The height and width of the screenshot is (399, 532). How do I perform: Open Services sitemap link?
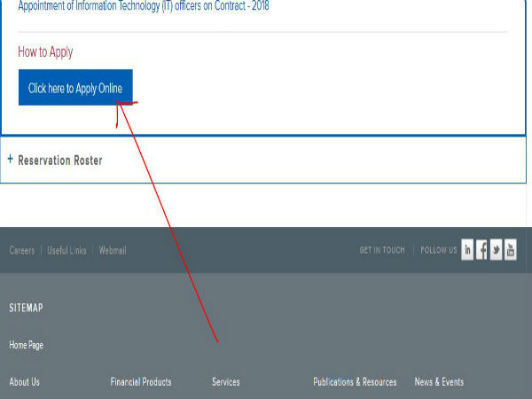click(x=226, y=381)
